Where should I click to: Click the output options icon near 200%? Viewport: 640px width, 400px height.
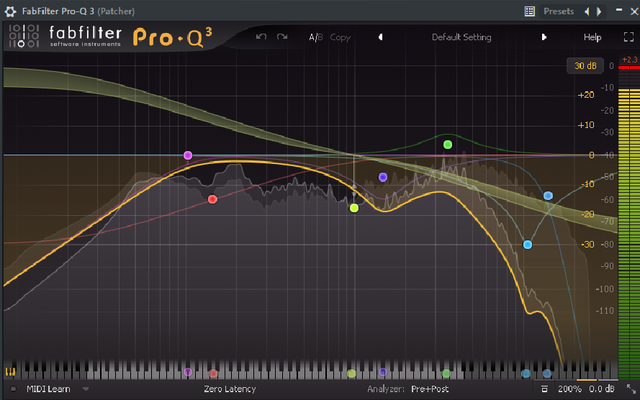(x=544, y=389)
